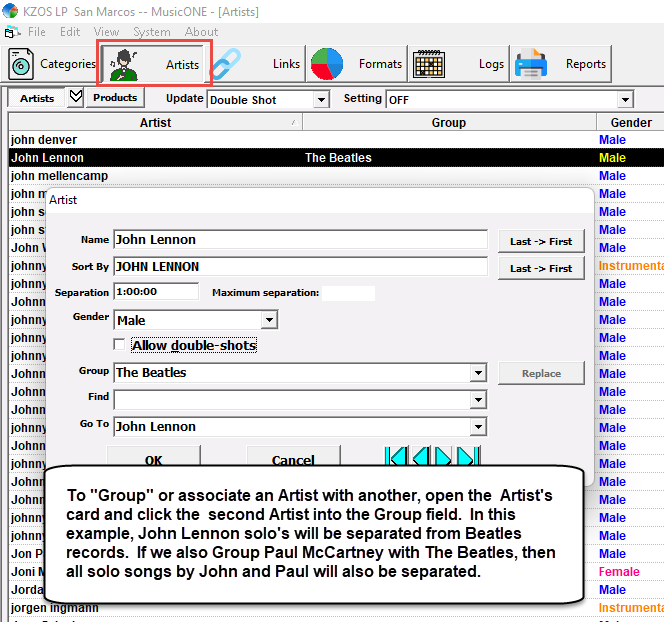Select the Artists singer icon
Screen dimensions: 664x622
point(123,64)
